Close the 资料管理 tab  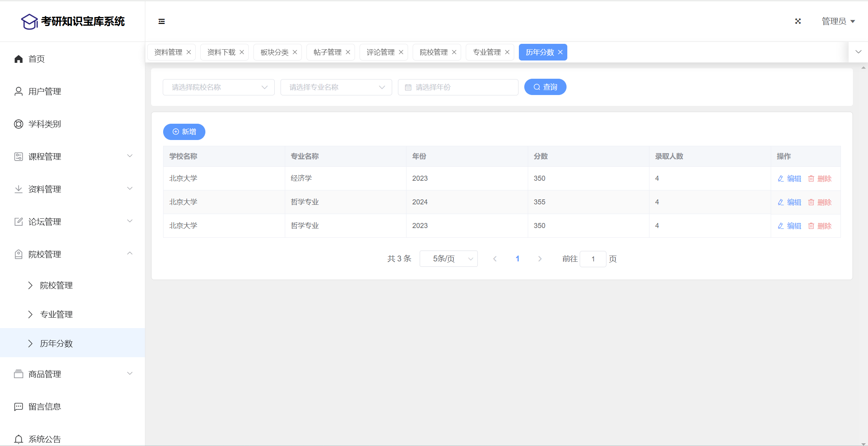(189, 52)
